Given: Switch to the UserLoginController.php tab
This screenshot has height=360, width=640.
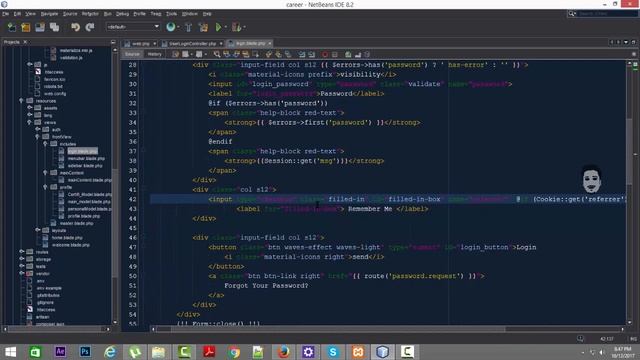Looking at the screenshot, I should coord(192,43).
